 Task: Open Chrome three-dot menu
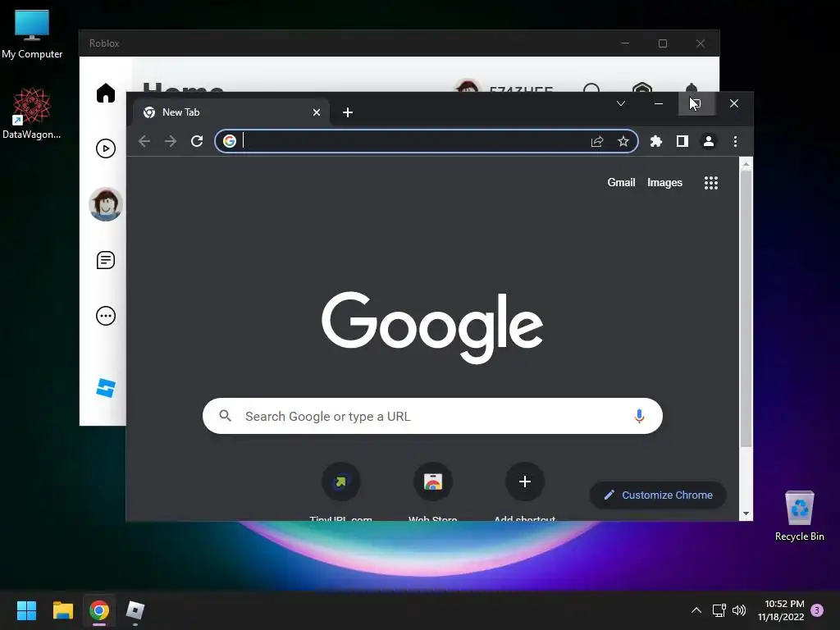tap(735, 141)
